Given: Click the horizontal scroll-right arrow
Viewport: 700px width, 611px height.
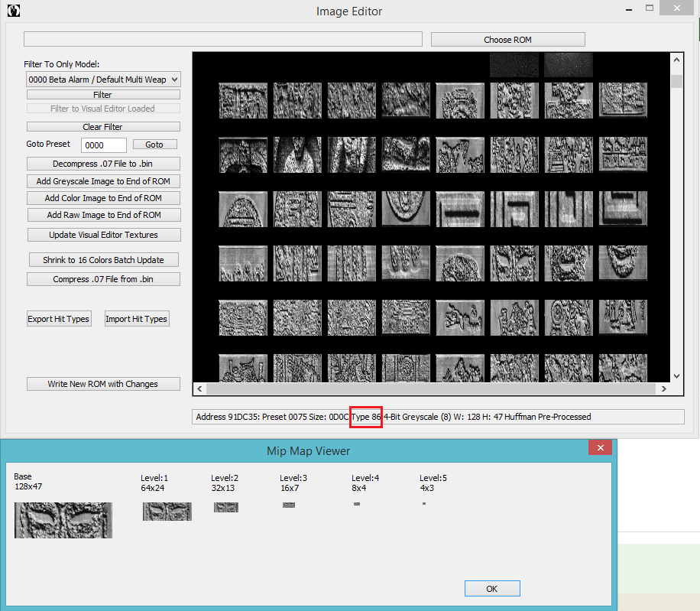Looking at the screenshot, I should pos(664,388).
